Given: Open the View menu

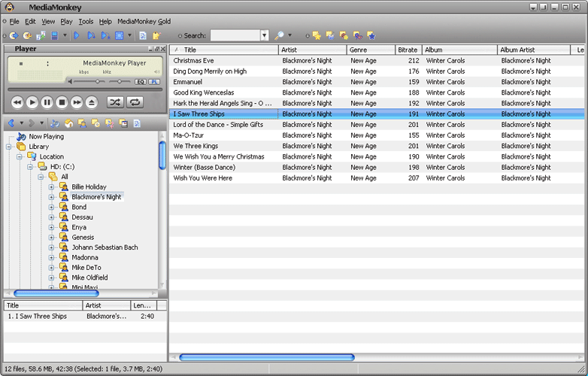Looking at the screenshot, I should click(48, 21).
